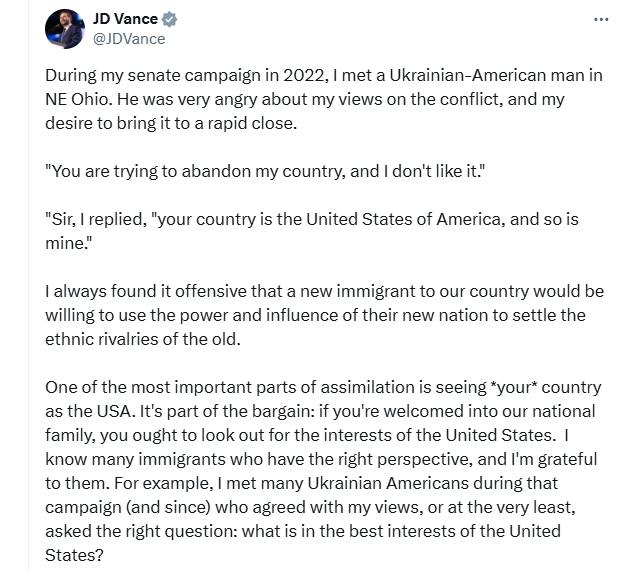
Task: Click the line starting 'One of the most important parts'
Action: [x=323, y=387]
